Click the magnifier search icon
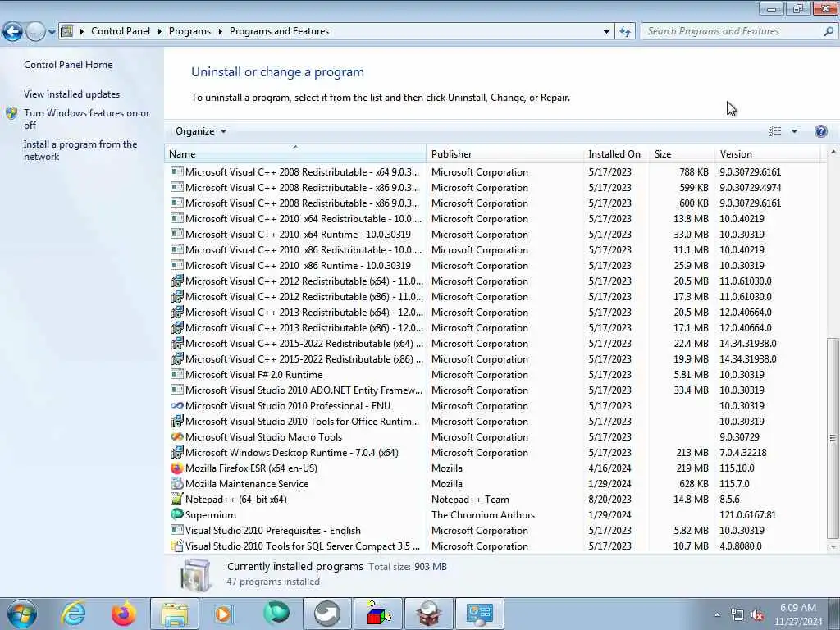This screenshot has width=840, height=630. click(829, 31)
